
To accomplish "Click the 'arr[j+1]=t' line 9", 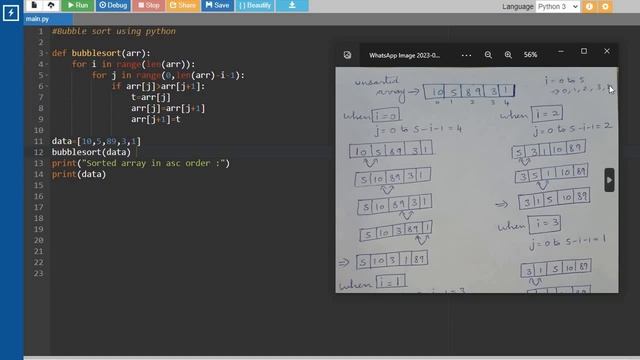I will [156, 119].
